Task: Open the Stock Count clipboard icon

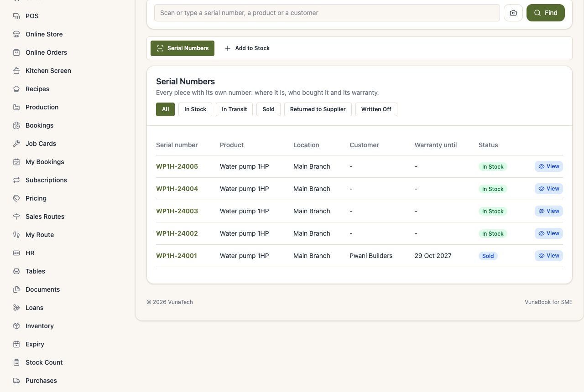Action: pyautogui.click(x=16, y=362)
